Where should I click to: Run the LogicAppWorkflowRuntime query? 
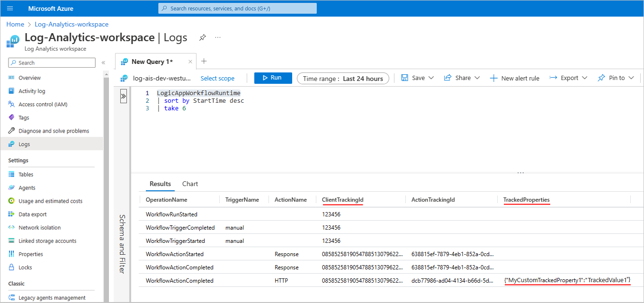[273, 78]
